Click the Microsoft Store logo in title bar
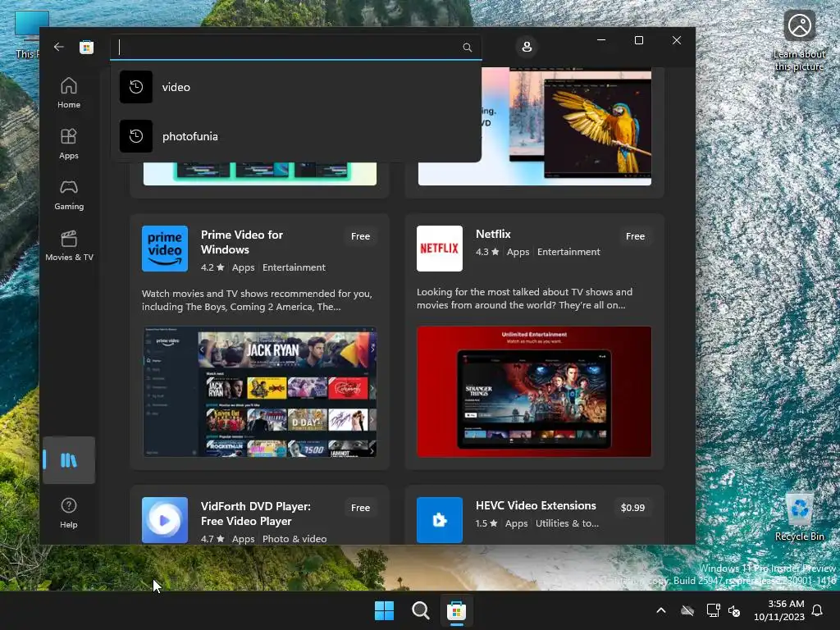Screen dimensions: 840x630 coord(86,47)
